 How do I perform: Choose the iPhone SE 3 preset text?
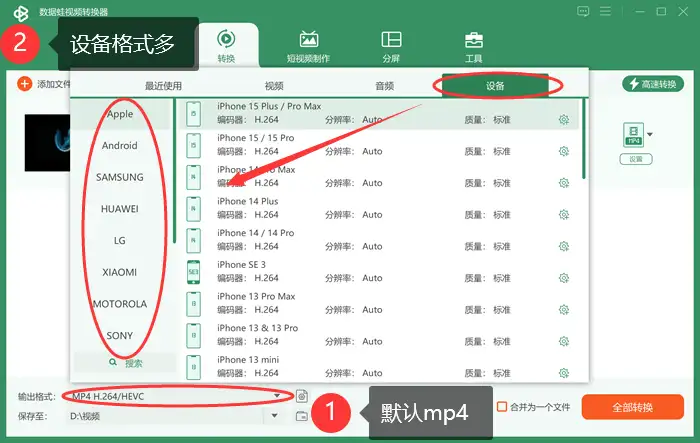tap(241, 265)
